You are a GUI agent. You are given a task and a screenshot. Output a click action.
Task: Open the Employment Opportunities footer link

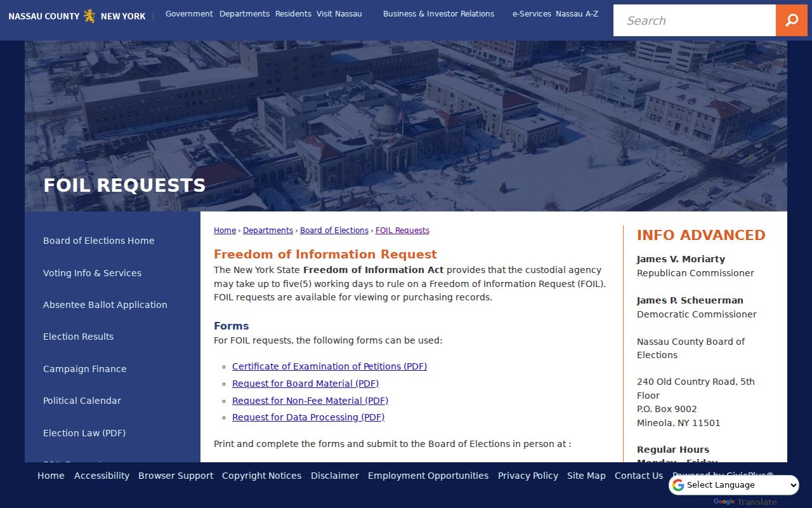pos(428,476)
